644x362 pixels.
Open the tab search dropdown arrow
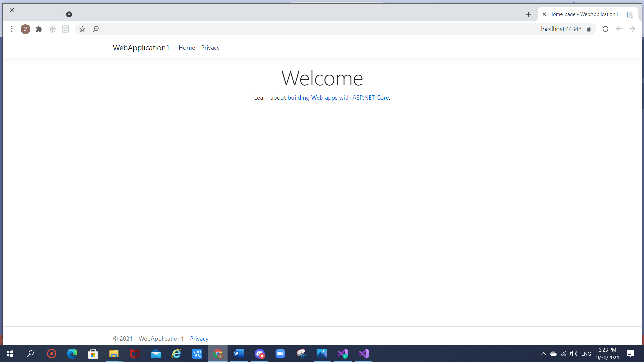(69, 14)
